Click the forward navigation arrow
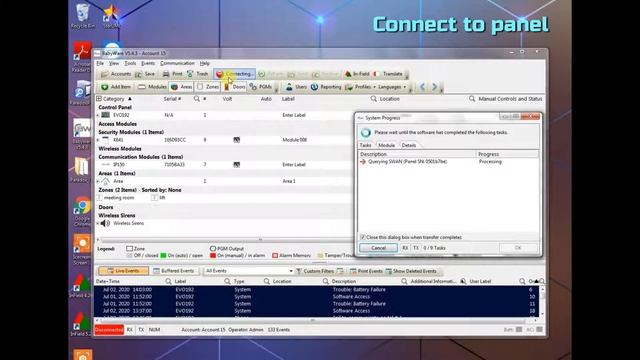This screenshot has width=640, height=360. (x=435, y=87)
